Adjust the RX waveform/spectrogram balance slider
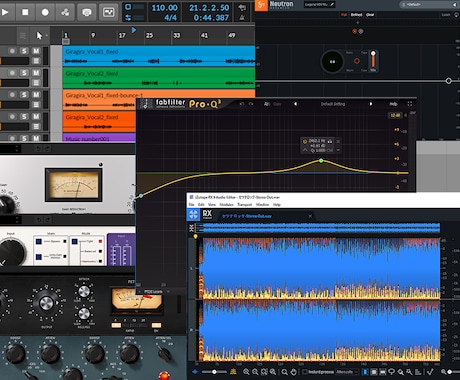The width and height of the screenshot is (460, 380). click(x=214, y=372)
